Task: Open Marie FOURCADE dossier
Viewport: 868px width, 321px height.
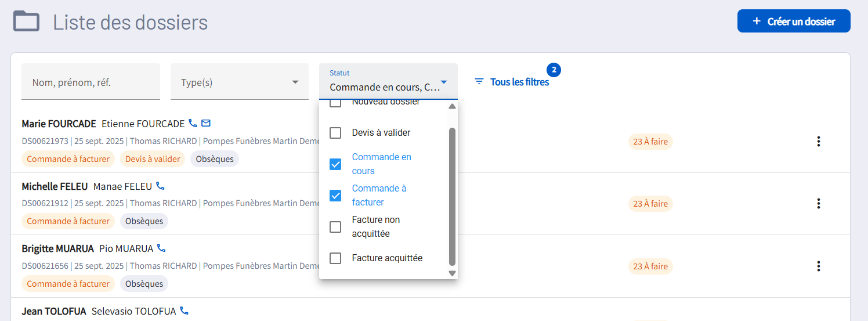Action: 59,124
